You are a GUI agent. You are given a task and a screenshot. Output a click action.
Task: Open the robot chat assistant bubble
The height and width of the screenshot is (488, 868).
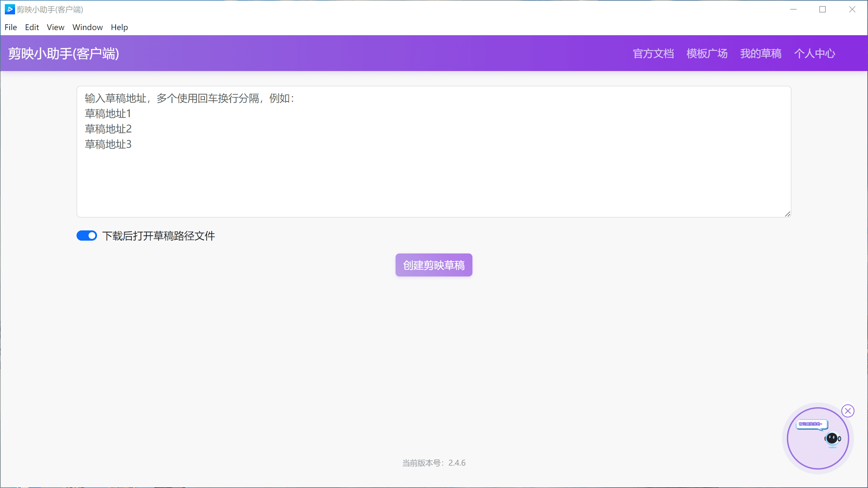817,438
